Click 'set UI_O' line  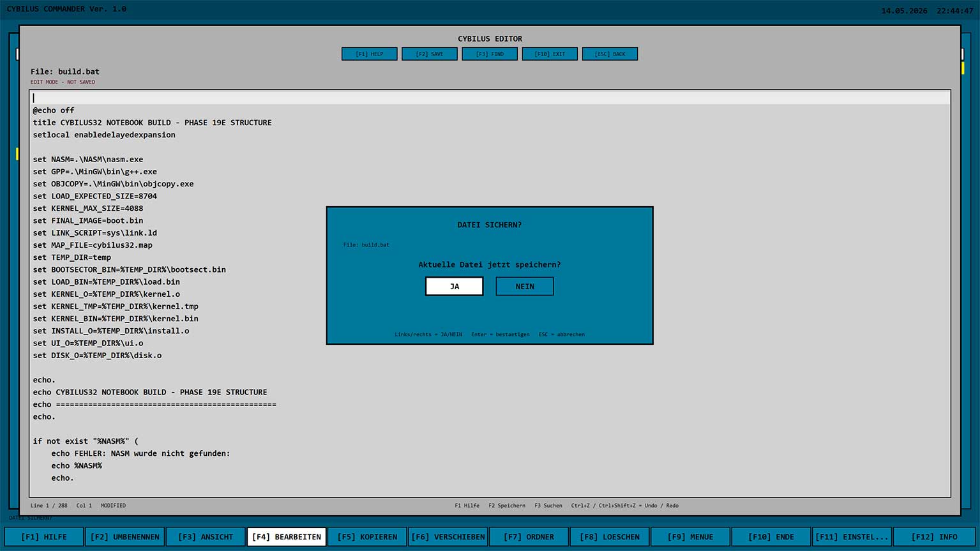tap(88, 343)
